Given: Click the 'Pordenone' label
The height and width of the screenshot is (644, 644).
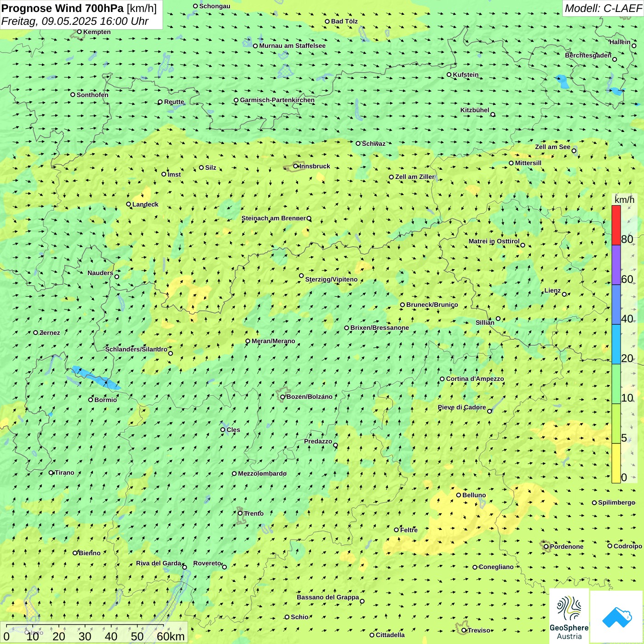Looking at the screenshot, I should click(567, 546).
